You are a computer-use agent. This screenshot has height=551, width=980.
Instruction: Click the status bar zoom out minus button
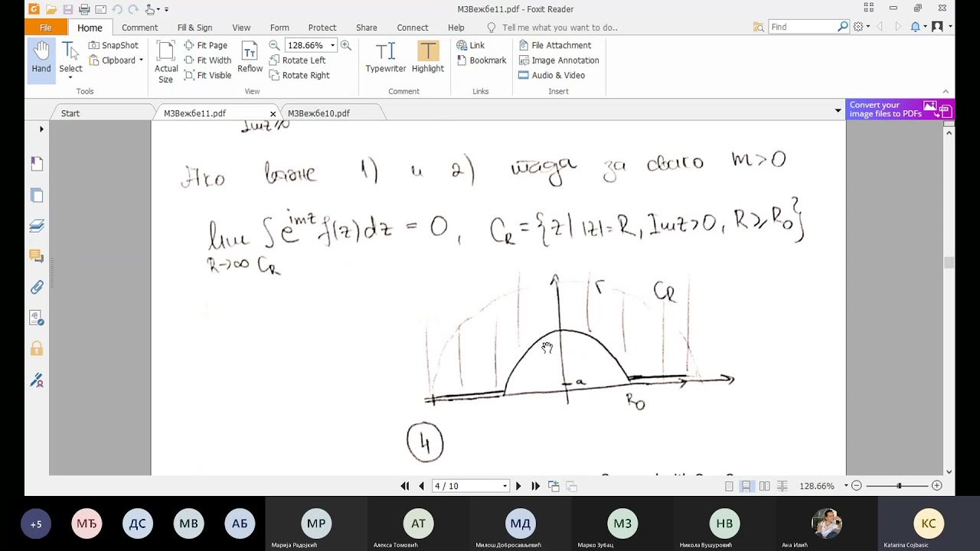pos(857,486)
